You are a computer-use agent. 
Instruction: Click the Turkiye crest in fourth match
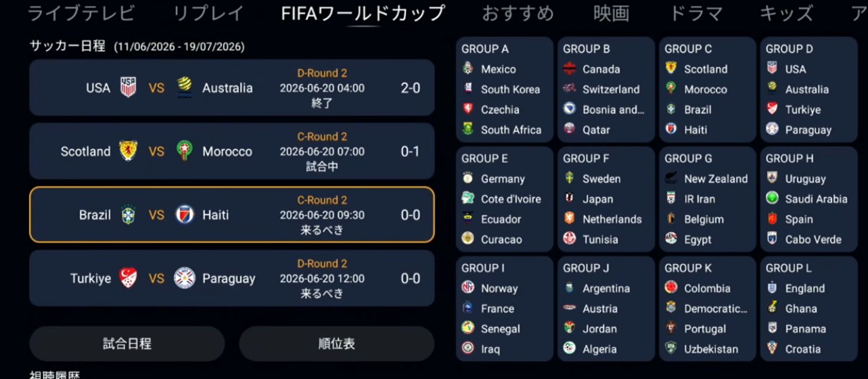[128, 278]
